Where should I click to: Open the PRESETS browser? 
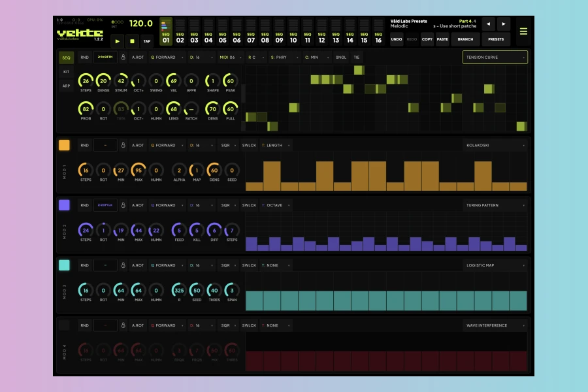point(496,39)
